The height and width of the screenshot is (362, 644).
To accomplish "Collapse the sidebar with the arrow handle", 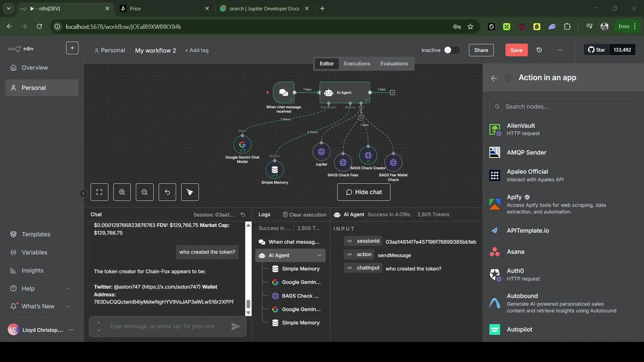I will [84, 193].
